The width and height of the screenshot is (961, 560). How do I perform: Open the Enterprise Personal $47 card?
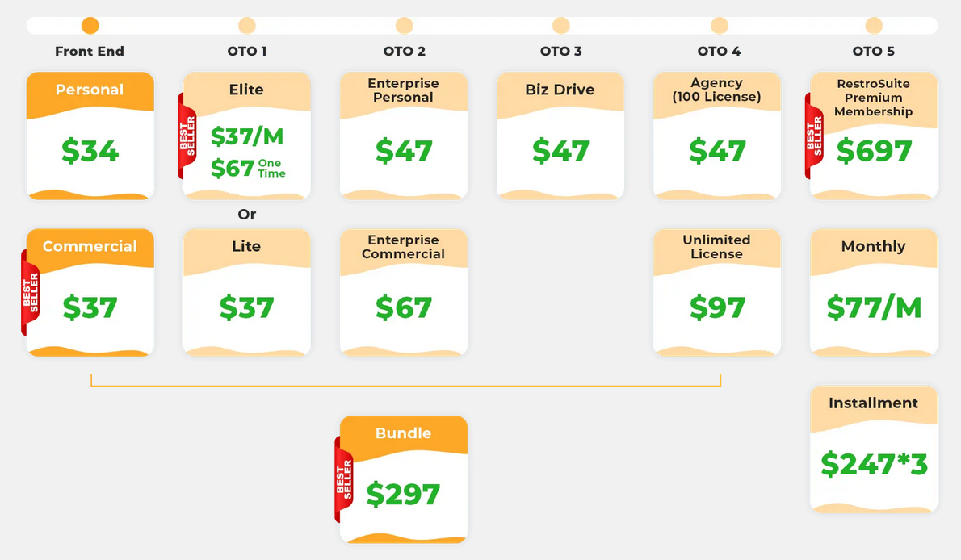[404, 136]
